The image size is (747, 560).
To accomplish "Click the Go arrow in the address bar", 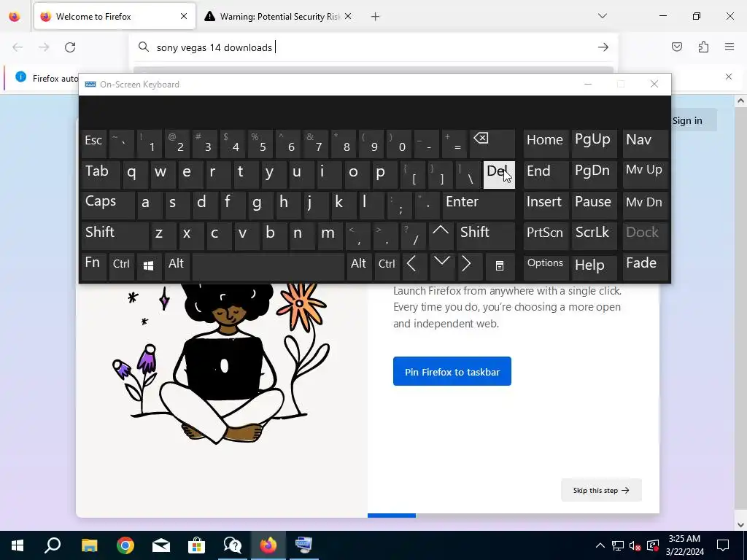I will [x=603, y=47].
